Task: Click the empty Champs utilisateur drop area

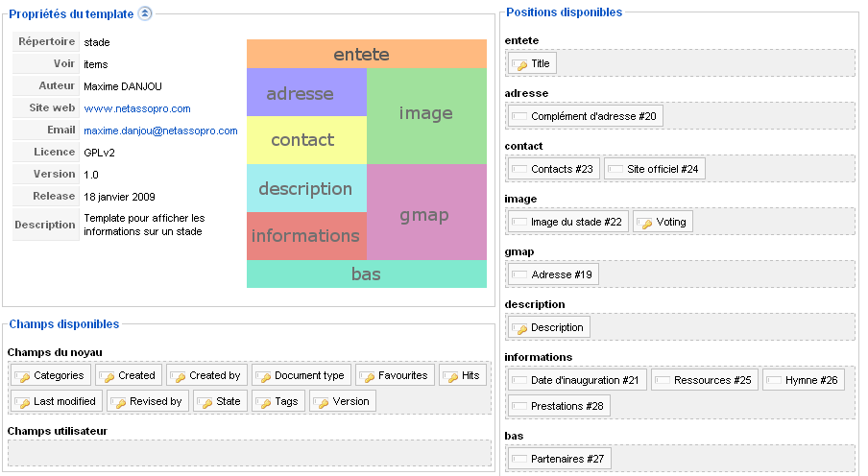Action: [250, 453]
